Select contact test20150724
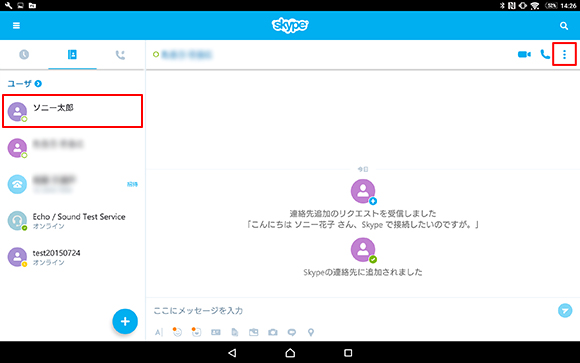 [x=72, y=257]
